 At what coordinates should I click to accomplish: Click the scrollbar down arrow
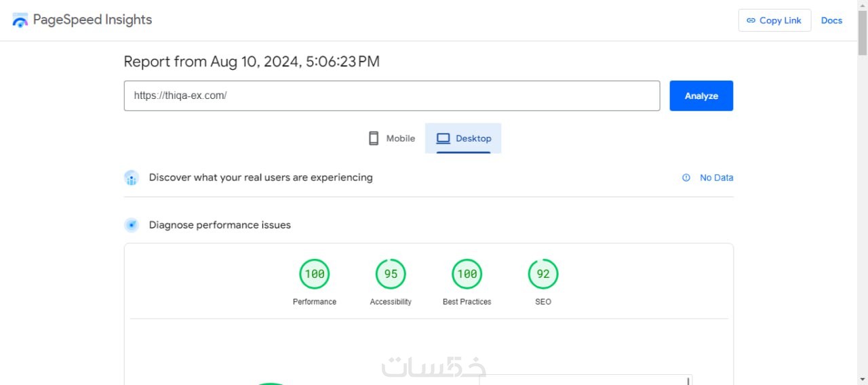point(862,379)
